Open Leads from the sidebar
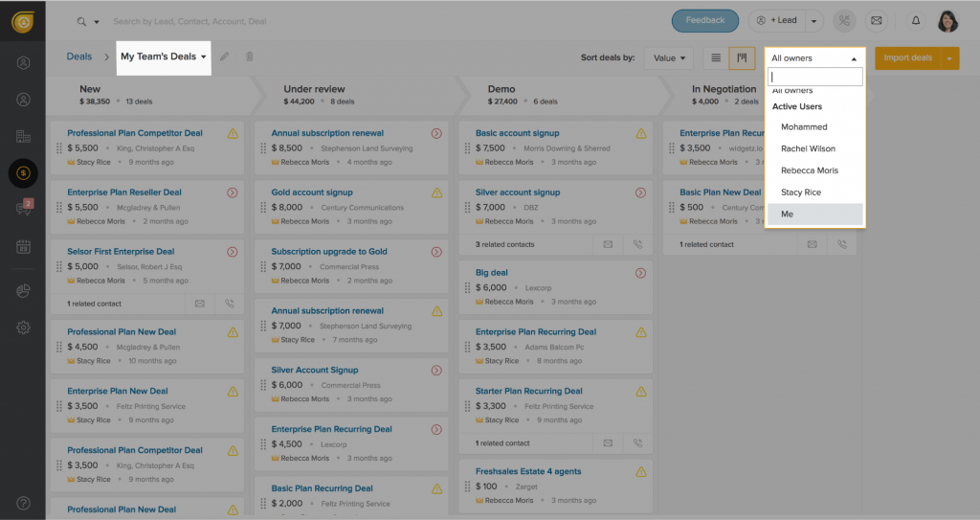 (x=23, y=63)
